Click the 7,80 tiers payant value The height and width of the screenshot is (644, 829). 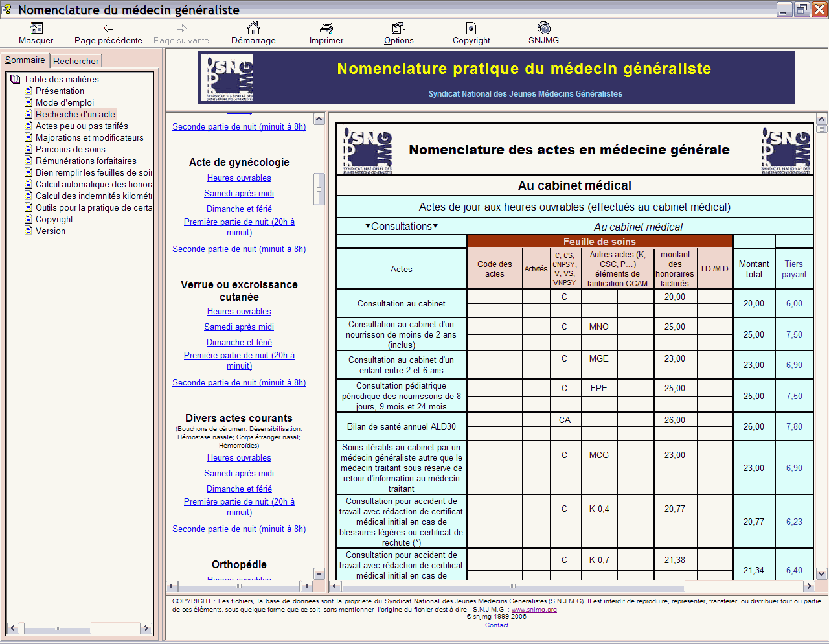794,426
